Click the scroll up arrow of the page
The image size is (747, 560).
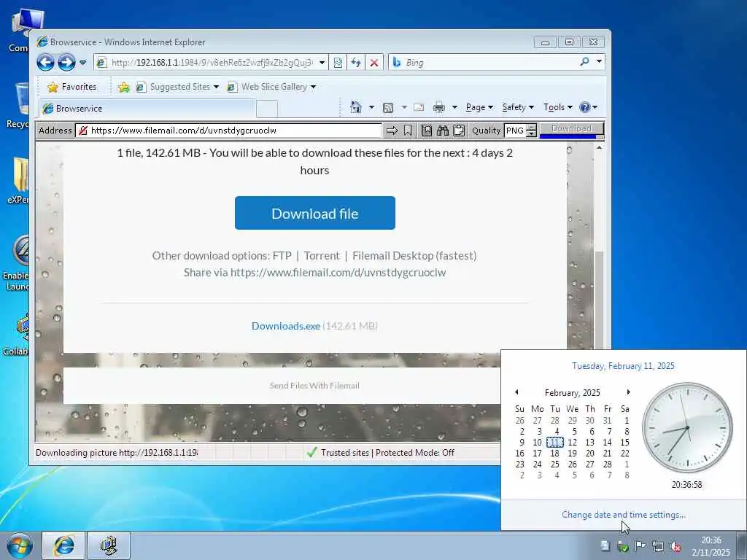[600, 147]
